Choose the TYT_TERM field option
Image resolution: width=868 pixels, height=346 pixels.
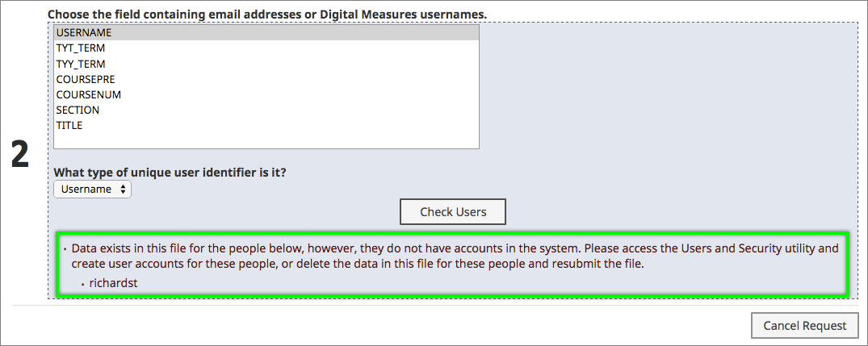[266, 48]
